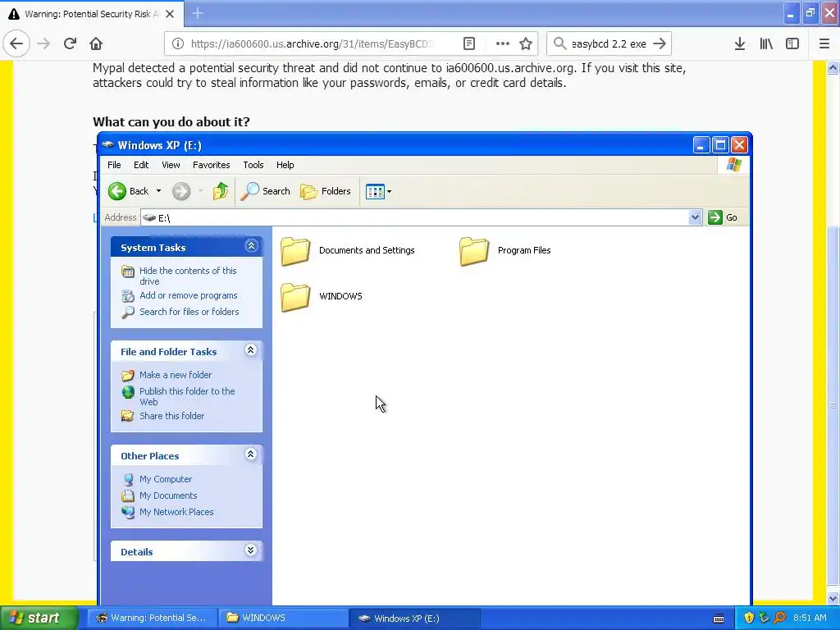This screenshot has width=840, height=630.
Task: Open My Network Places link
Action: [x=176, y=512]
